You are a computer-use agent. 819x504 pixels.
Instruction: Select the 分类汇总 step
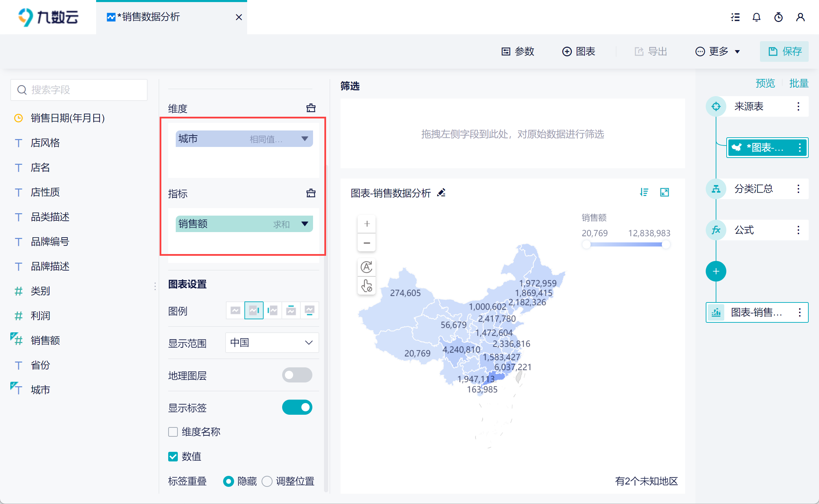click(x=753, y=188)
